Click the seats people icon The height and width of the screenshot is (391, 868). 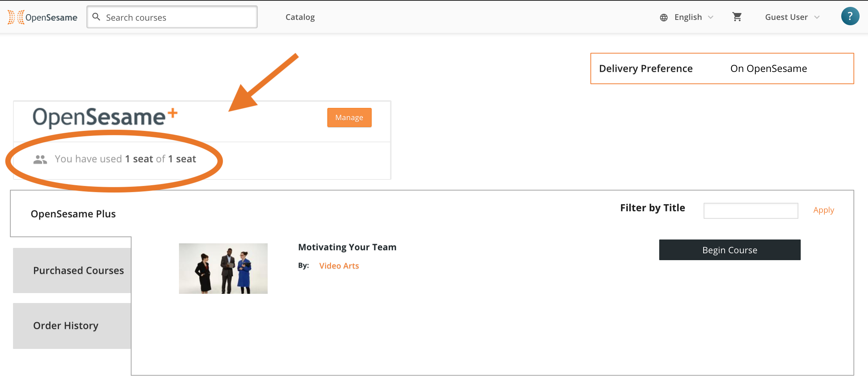click(x=40, y=159)
